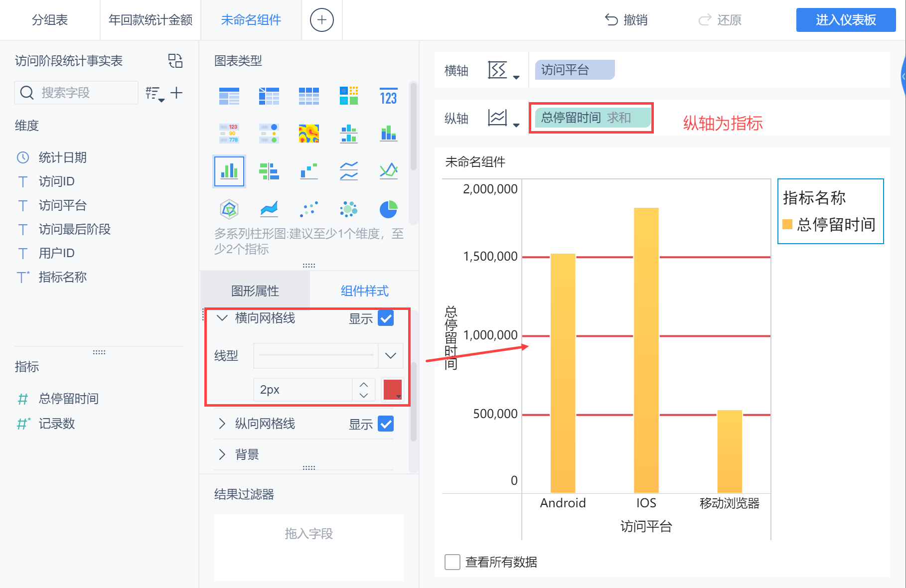Choose the 123 indicator card chart type
Image resolution: width=906 pixels, height=588 pixels.
coord(389,96)
